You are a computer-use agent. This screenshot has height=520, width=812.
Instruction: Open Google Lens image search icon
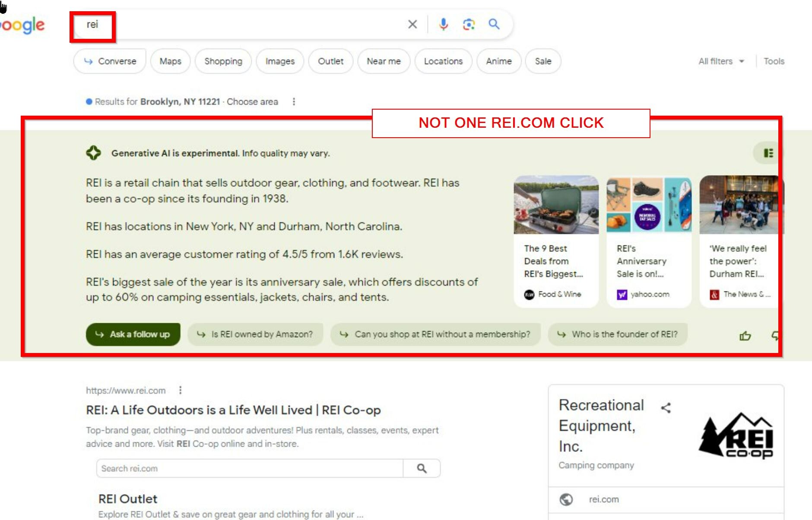[x=469, y=24]
